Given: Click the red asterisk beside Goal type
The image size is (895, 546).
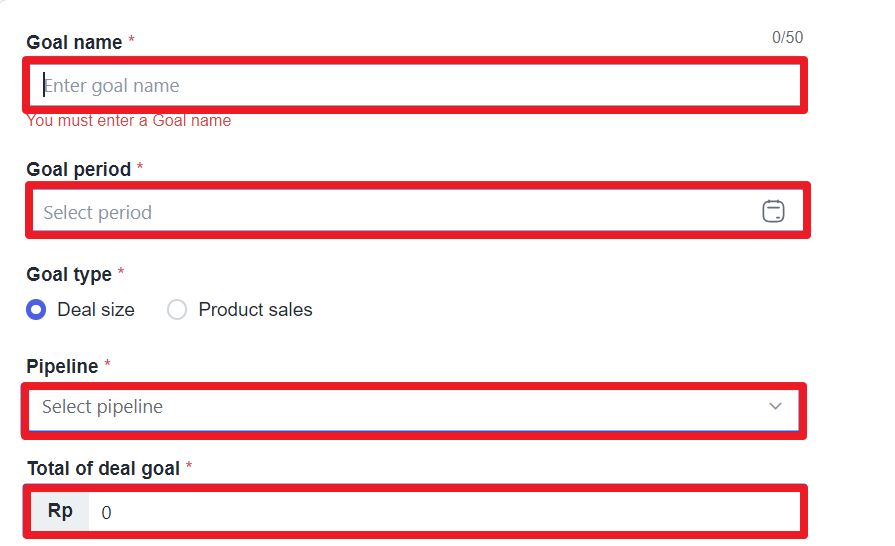Looking at the screenshot, I should (120, 272).
